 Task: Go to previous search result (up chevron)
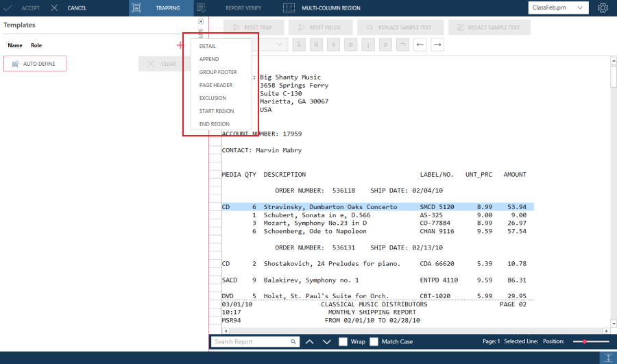coord(309,341)
